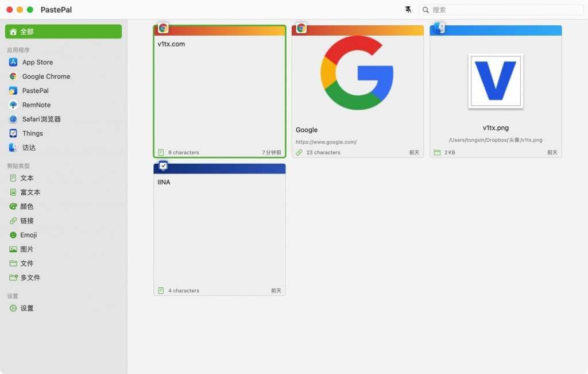Click the search magnifier icon
588x374 pixels.
click(425, 10)
